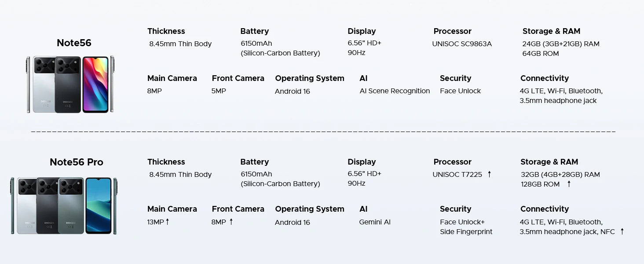Open the Note56 colorful front screen image

coord(95,84)
